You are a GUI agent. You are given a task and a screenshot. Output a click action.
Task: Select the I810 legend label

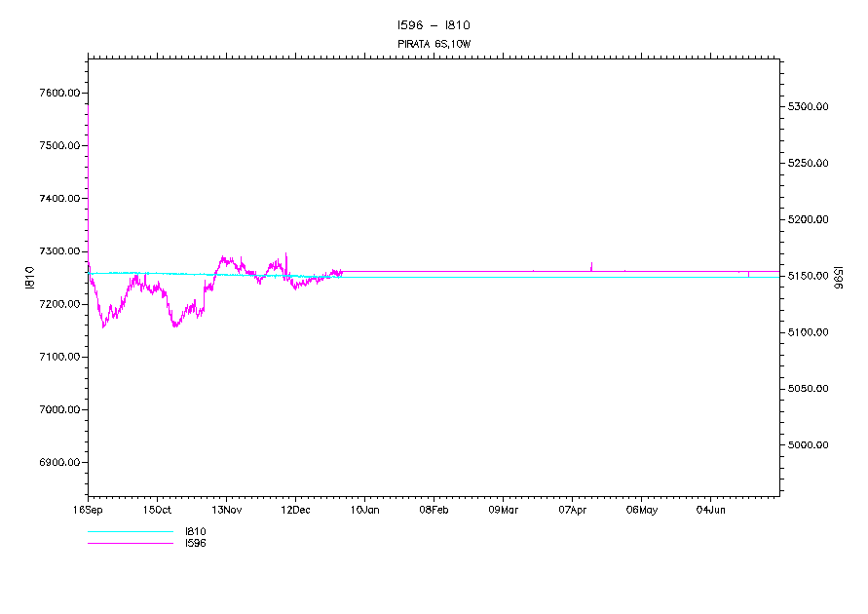196,532
